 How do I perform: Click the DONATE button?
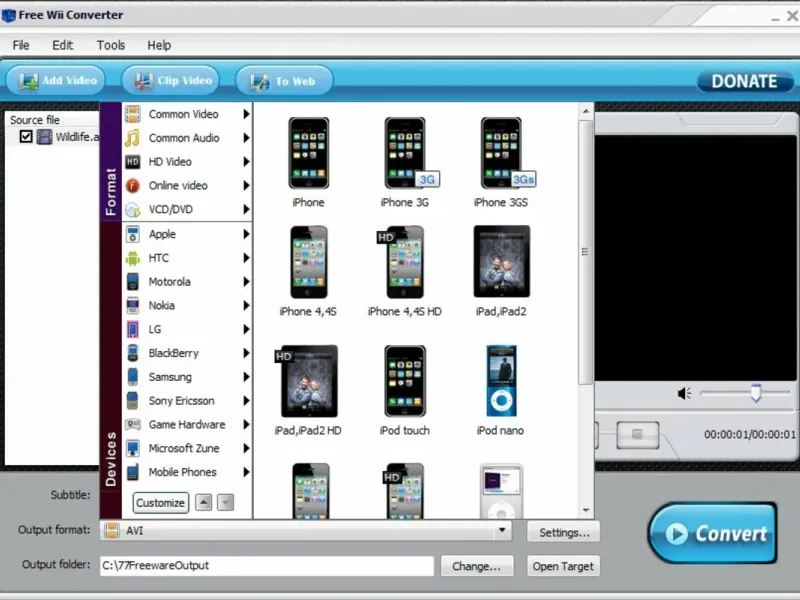(744, 81)
